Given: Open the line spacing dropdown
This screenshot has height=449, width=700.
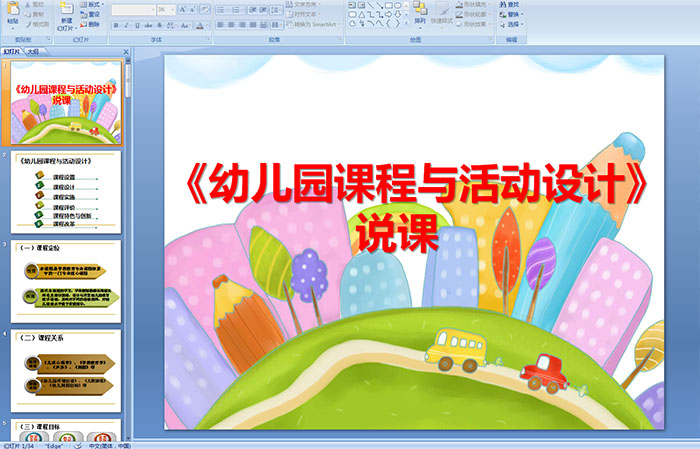Looking at the screenshot, I should point(276,10).
